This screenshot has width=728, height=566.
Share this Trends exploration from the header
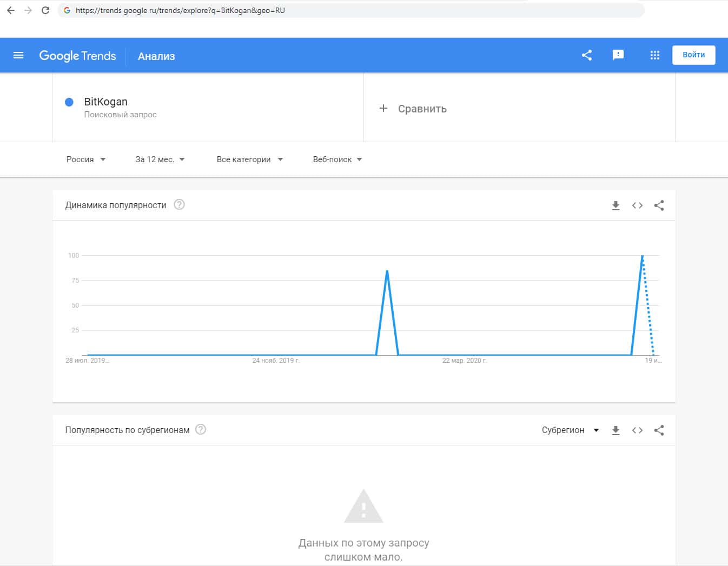(587, 55)
